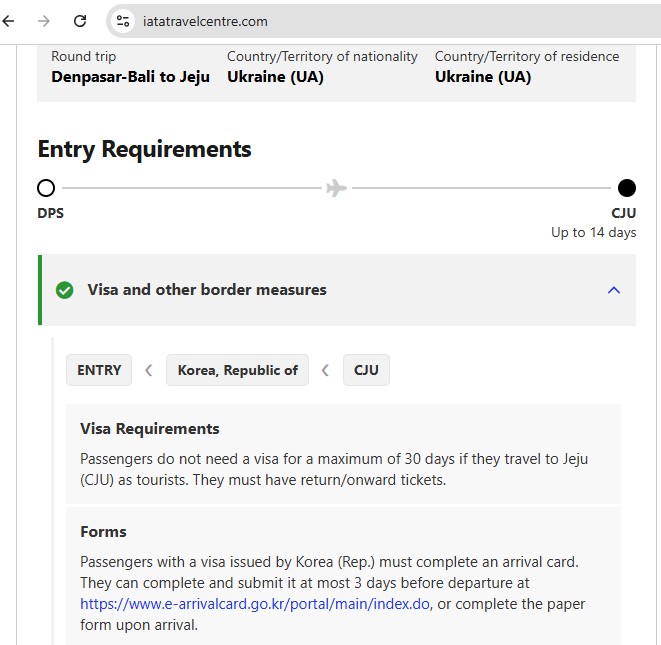Viewport: 661px width, 645px height.
Task: Open site information icon in address bar
Action: tap(123, 21)
